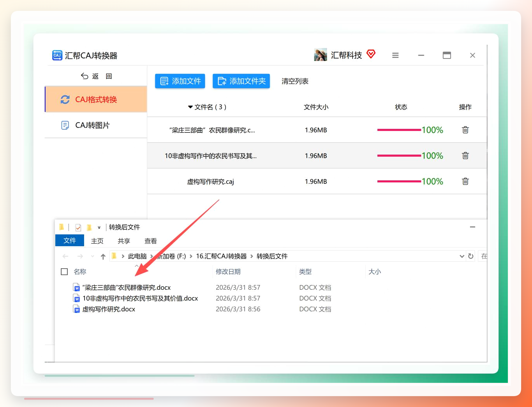This screenshot has height=407, width=532.
Task: Expand chevron before 此电脑 breadcrumb
Action: (123, 256)
